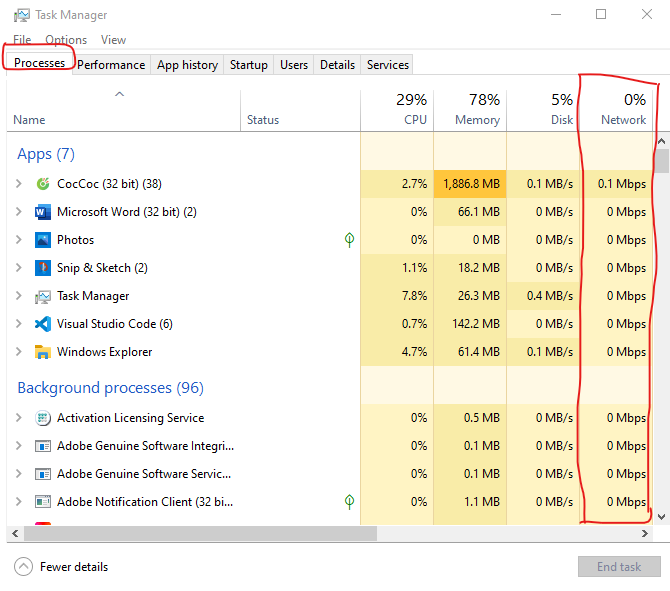The image size is (670, 591).
Task: Click the Windows Explorer folder icon
Action: click(43, 352)
